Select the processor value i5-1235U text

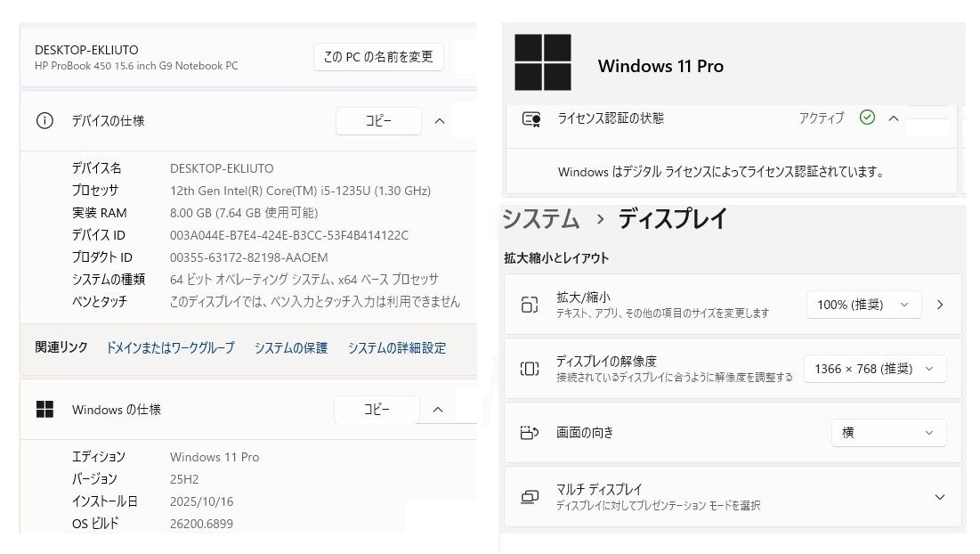pos(300,191)
